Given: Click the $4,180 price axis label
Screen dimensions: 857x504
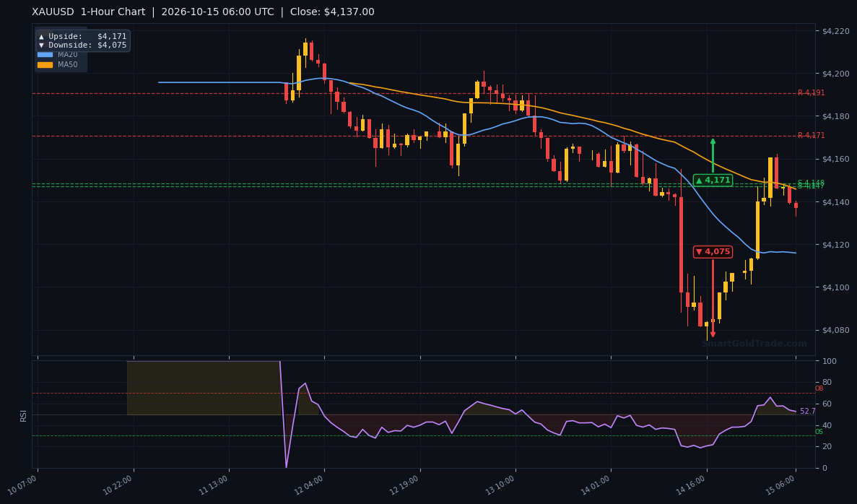Looking at the screenshot, I should pyautogui.click(x=835, y=116).
